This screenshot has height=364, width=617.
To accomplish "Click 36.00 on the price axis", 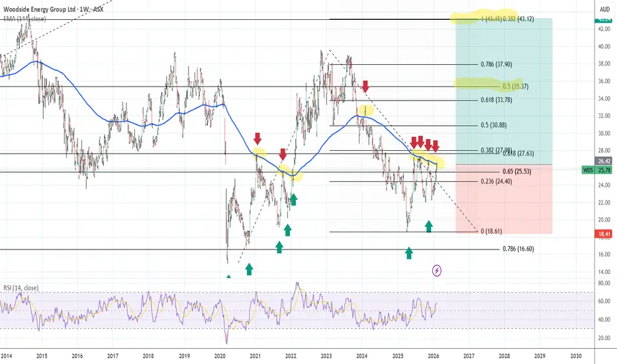I will [x=604, y=81].
